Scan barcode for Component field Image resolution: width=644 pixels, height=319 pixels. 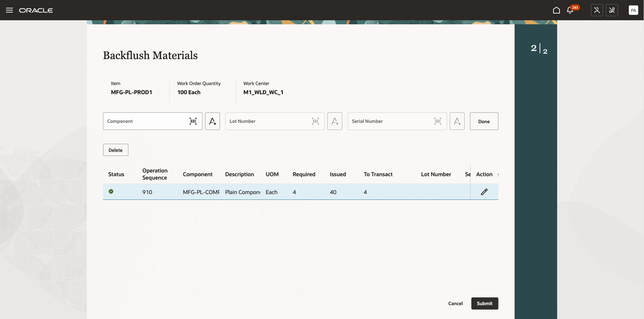pos(193,121)
